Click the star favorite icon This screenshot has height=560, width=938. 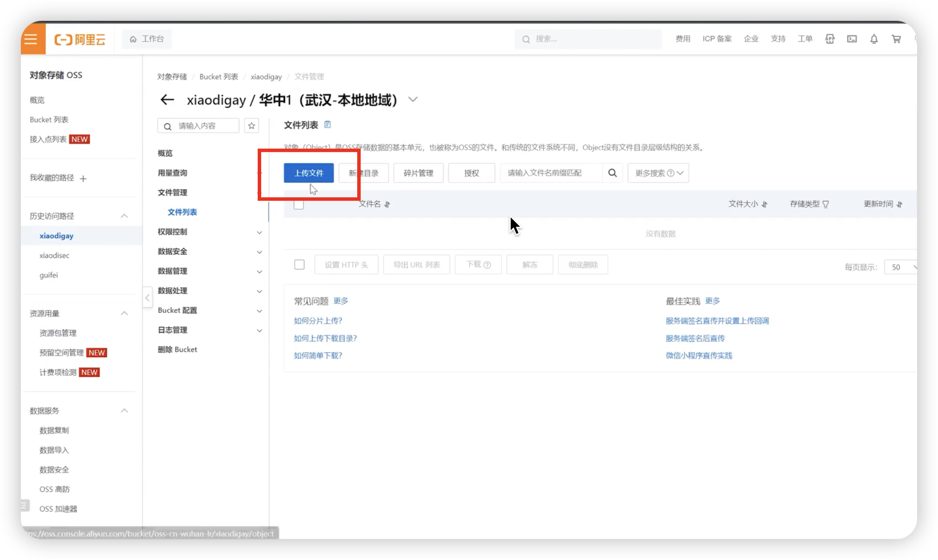point(251,126)
